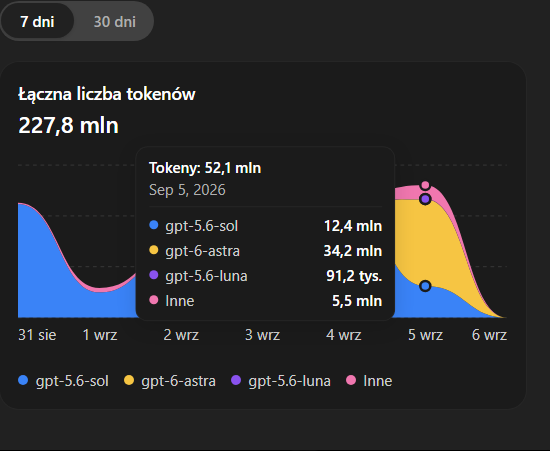The width and height of the screenshot is (550, 451).
Task: Toggle gpt-6-astra series in chart legend
Action: pos(170,381)
